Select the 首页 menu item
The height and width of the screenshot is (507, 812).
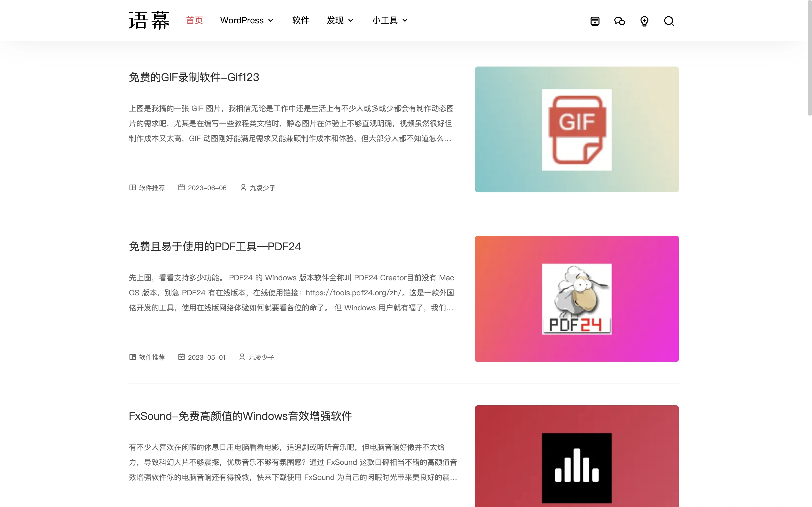[194, 20]
